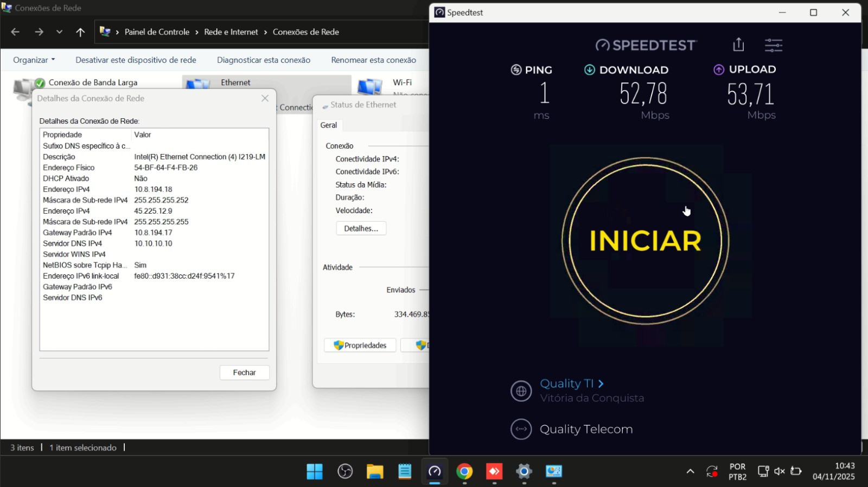
Task: Open the Speedtest settings sliders icon
Action: [x=773, y=45]
